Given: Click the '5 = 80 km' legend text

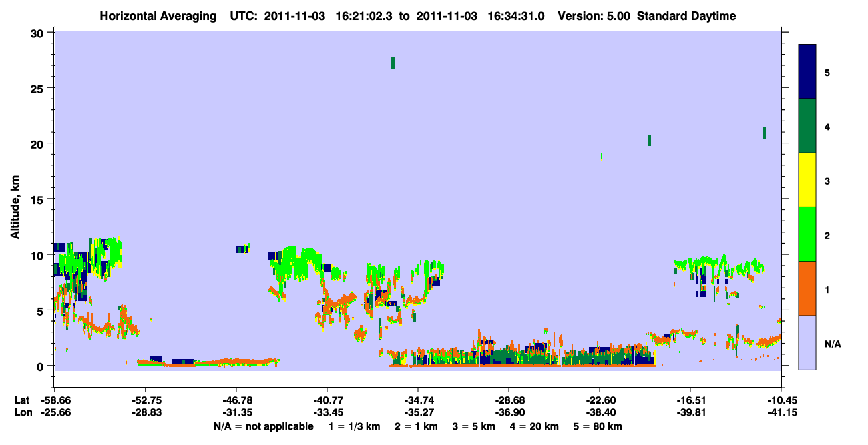Looking at the screenshot, I should (x=598, y=426).
